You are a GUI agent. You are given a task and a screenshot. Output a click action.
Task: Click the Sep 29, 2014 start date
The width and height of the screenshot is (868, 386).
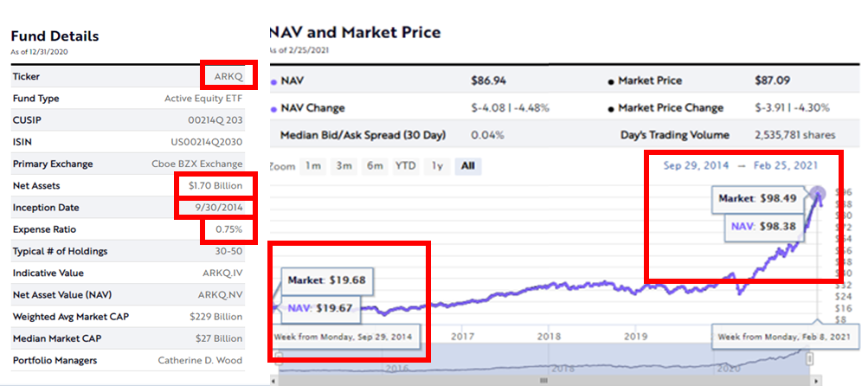pos(696,165)
